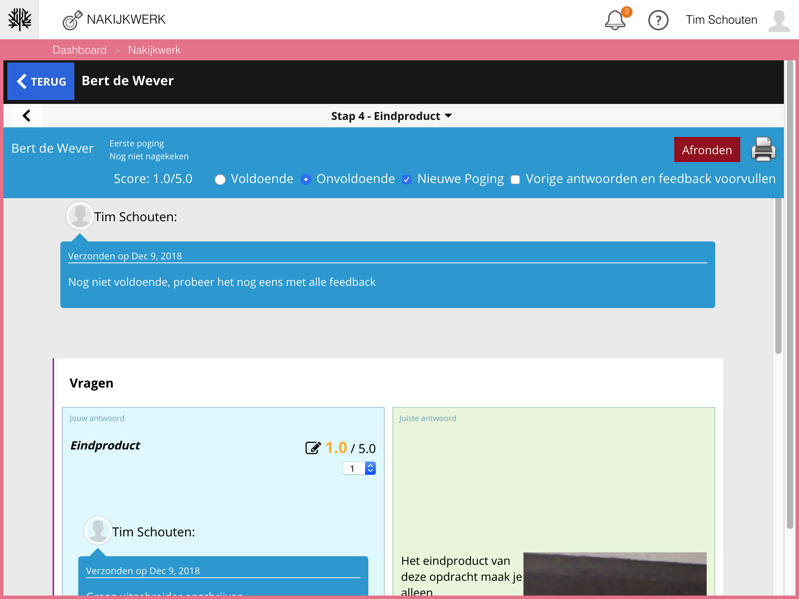The width and height of the screenshot is (799, 599).
Task: Expand the Stap 4 - Eindproduct dropdown
Action: [x=391, y=116]
